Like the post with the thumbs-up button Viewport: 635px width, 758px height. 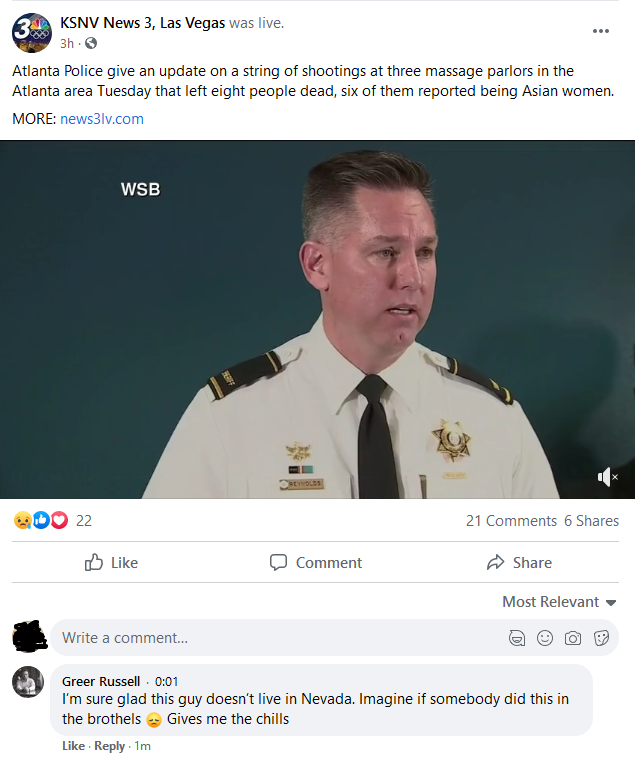point(112,563)
